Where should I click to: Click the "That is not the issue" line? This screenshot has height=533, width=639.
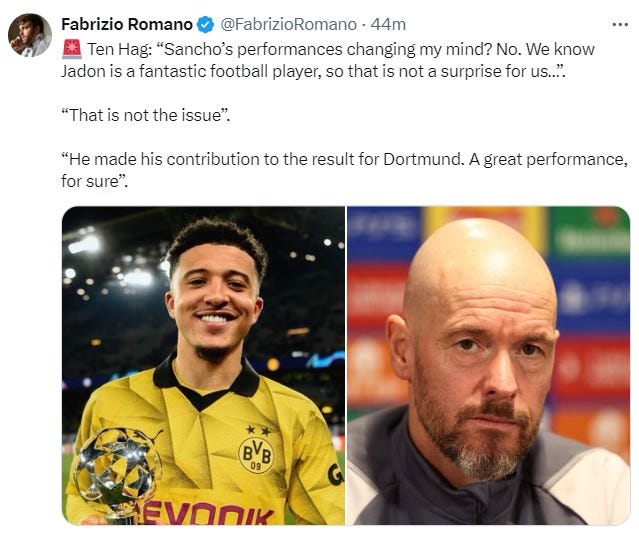click(x=145, y=115)
